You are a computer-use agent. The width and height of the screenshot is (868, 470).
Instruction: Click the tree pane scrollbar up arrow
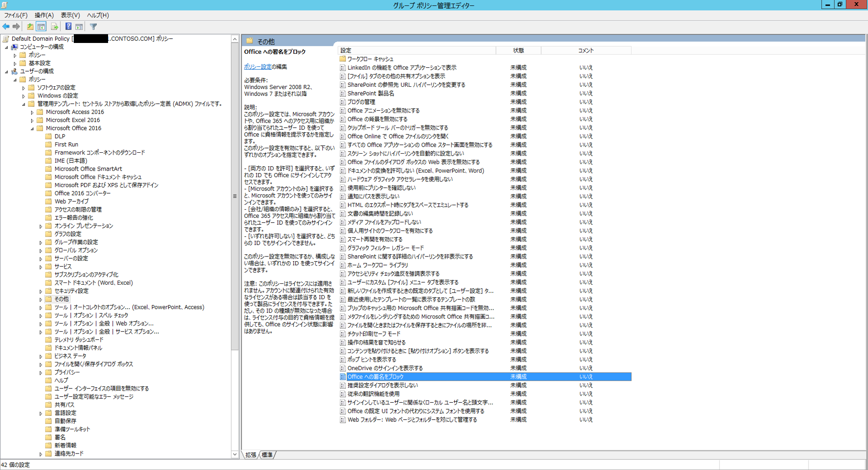[x=235, y=39]
